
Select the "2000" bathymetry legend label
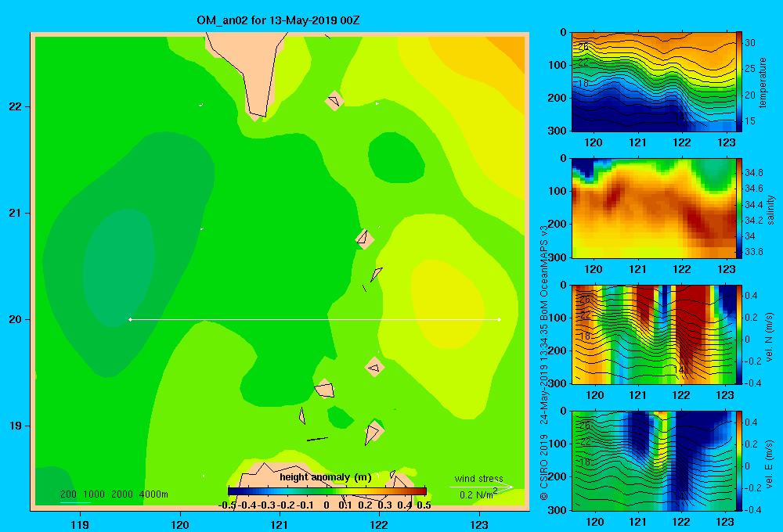point(122,494)
